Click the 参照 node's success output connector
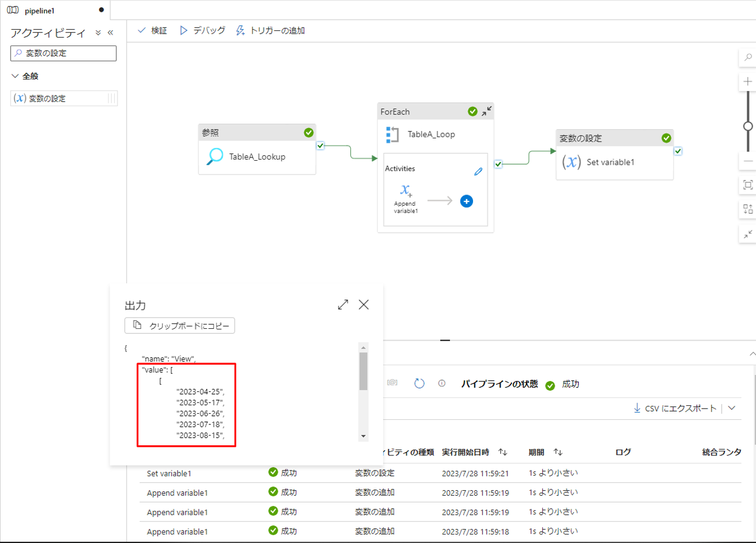 click(x=320, y=146)
